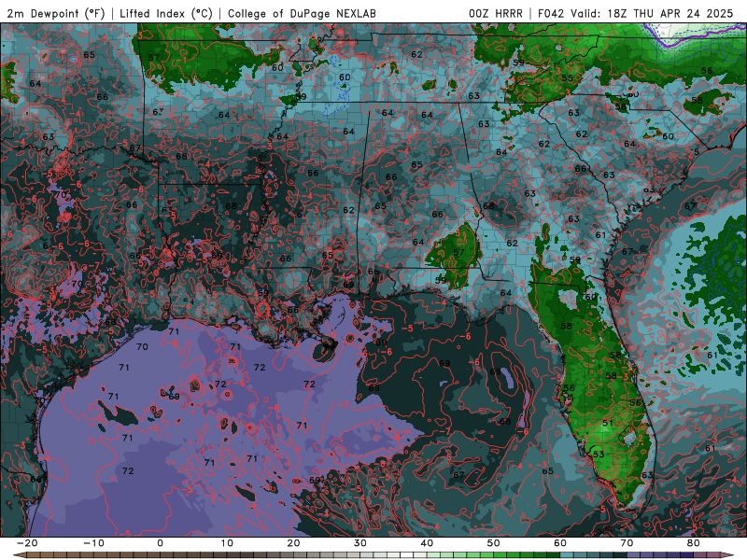Click the '30' label on the color scale

point(360,543)
